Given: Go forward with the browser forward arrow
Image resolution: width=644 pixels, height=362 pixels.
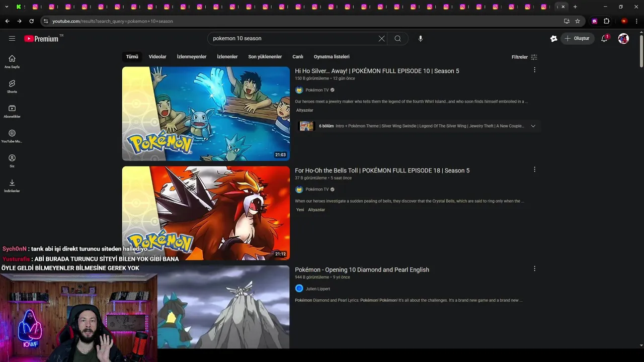Looking at the screenshot, I should 19,21.
